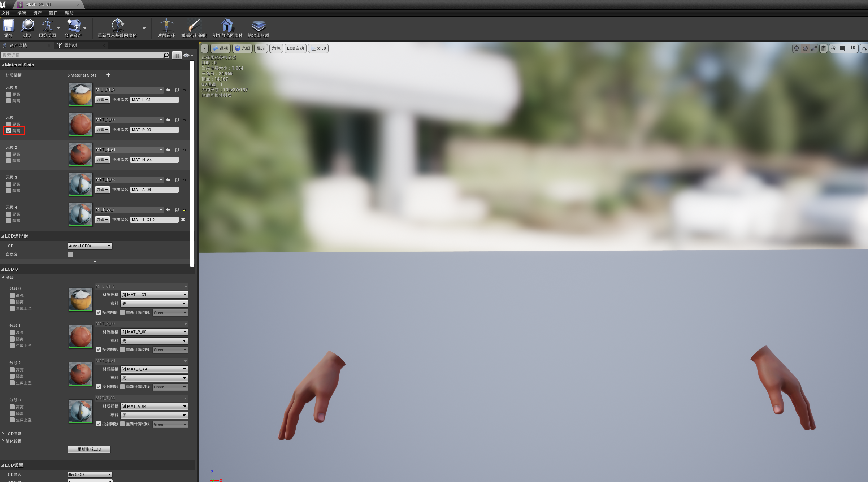Screen dimensions: 868x482
Task: Click the LOD自动 viewport button
Action: [x=295, y=48]
